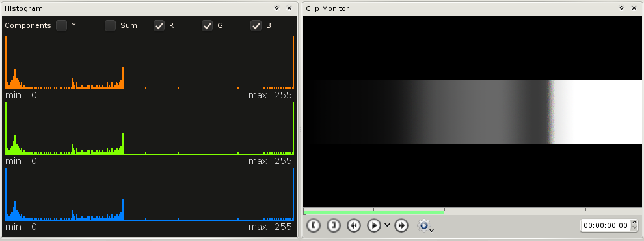Open the gear icon dropdown arrow

pos(431,230)
